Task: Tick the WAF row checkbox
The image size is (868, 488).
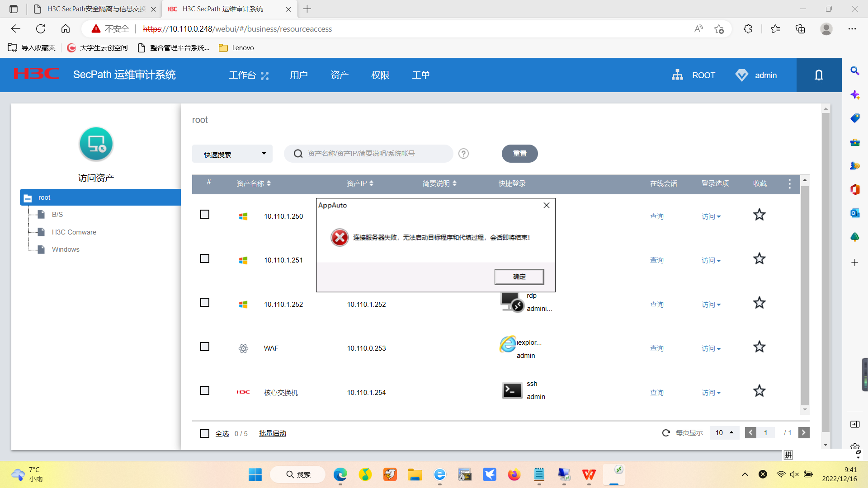Action: [x=205, y=347]
